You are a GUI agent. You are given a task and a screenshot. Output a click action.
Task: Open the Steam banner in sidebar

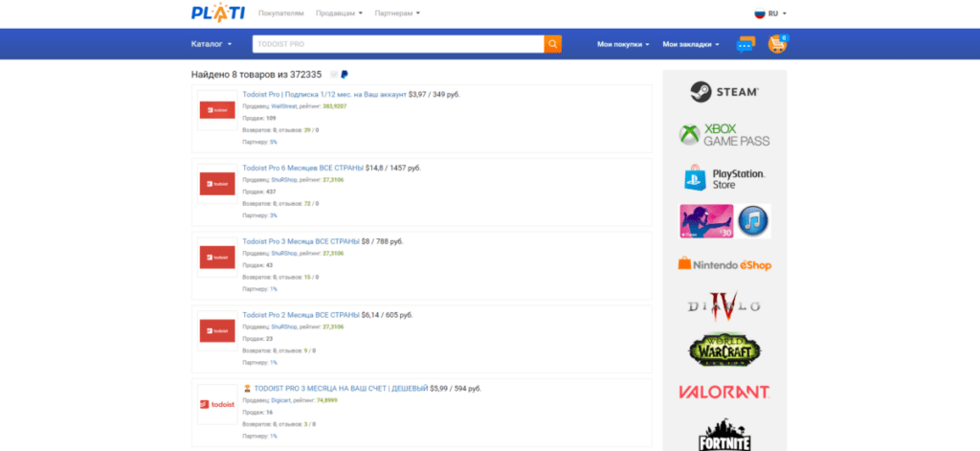724,92
